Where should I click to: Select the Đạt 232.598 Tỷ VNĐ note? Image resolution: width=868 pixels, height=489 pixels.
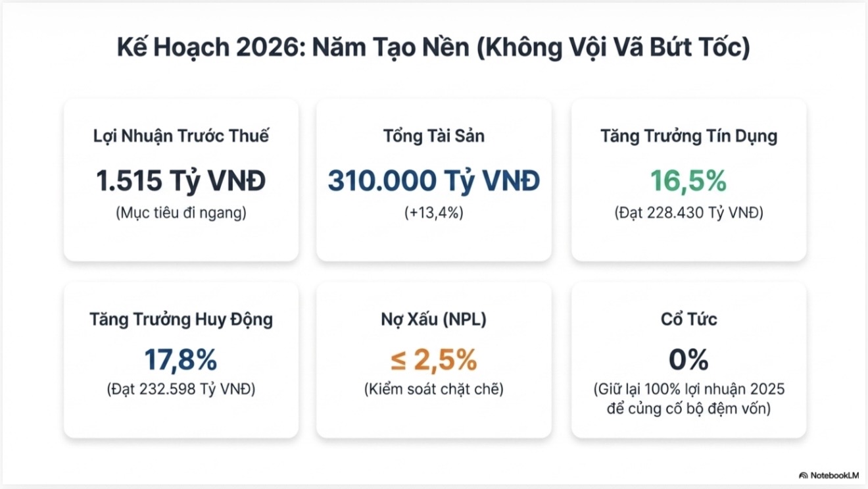click(181, 389)
